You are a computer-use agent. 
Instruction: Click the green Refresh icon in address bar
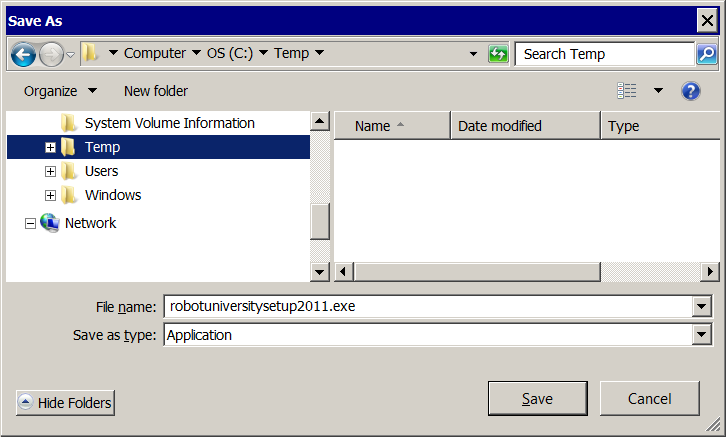[x=498, y=54]
